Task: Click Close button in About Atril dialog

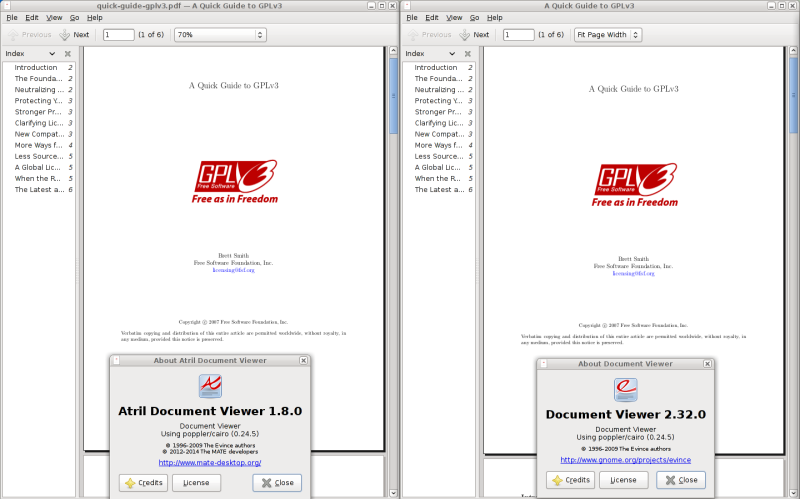Action: tap(277, 483)
